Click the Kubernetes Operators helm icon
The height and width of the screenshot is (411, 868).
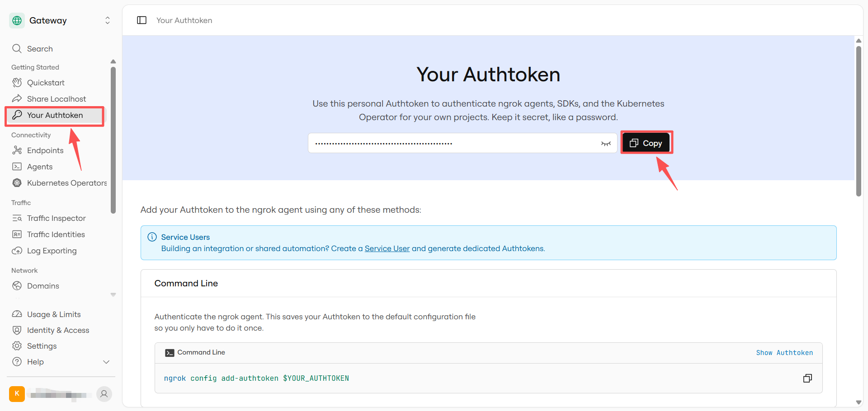(17, 182)
